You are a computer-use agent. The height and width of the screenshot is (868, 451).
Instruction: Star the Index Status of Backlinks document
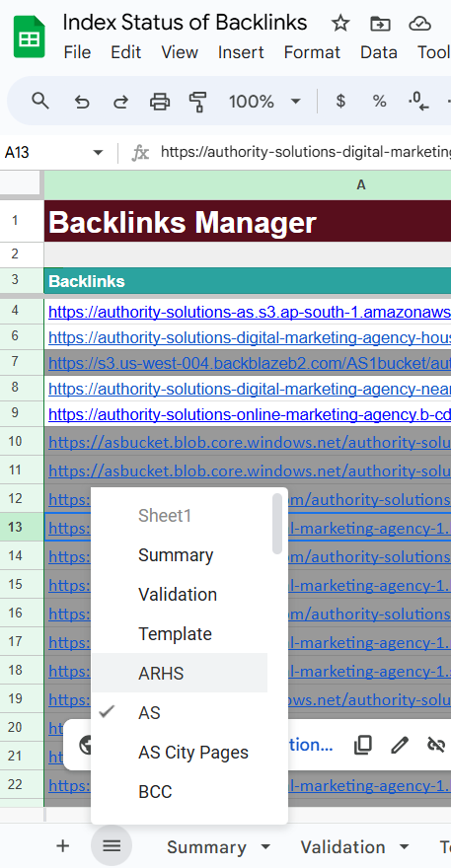click(339, 24)
